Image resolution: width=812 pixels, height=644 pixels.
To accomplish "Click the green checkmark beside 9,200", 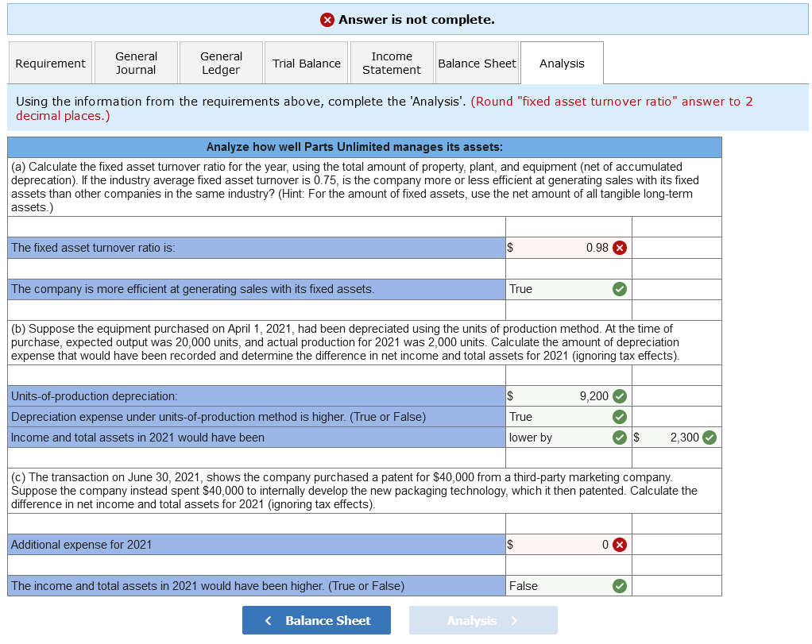I will (620, 396).
